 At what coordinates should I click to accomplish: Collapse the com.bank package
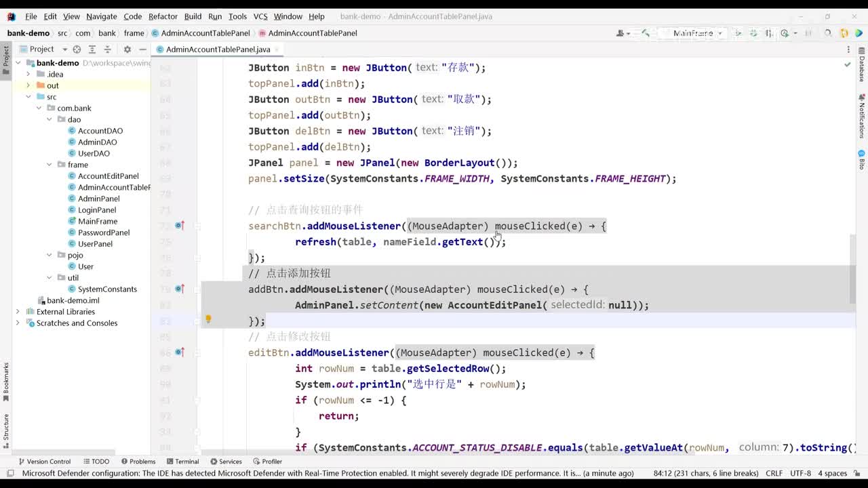tap(39, 108)
